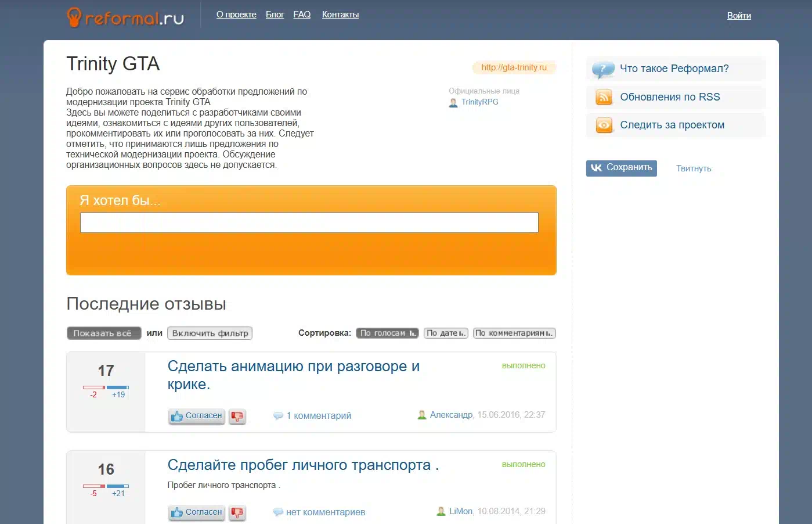
Task: Open the нет комментариев link
Action: tap(326, 512)
